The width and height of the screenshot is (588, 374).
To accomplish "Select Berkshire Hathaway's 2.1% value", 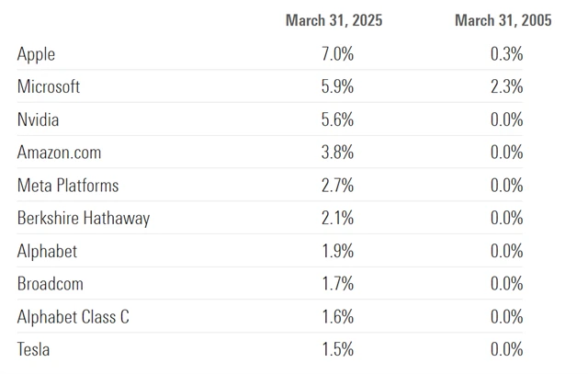I will coord(336,219).
